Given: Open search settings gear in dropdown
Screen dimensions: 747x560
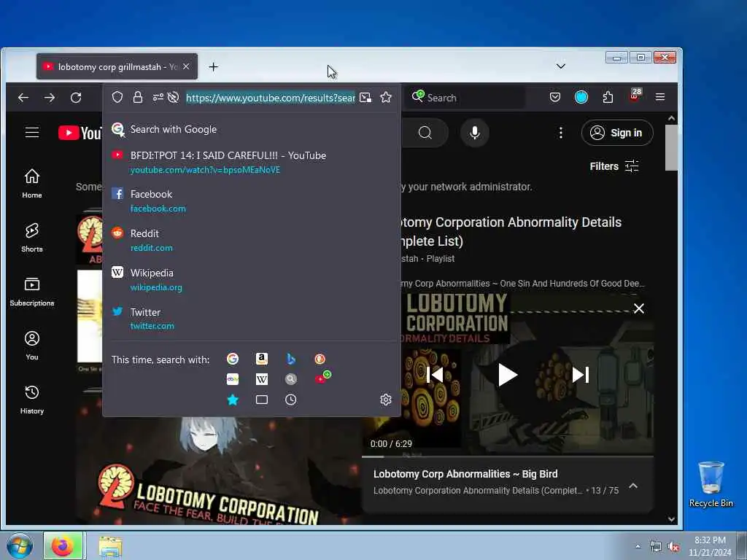Looking at the screenshot, I should 386,400.
